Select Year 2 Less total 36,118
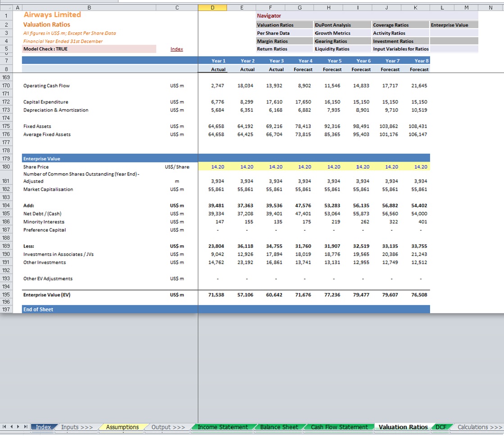The height and width of the screenshot is (436, 504). point(241,246)
